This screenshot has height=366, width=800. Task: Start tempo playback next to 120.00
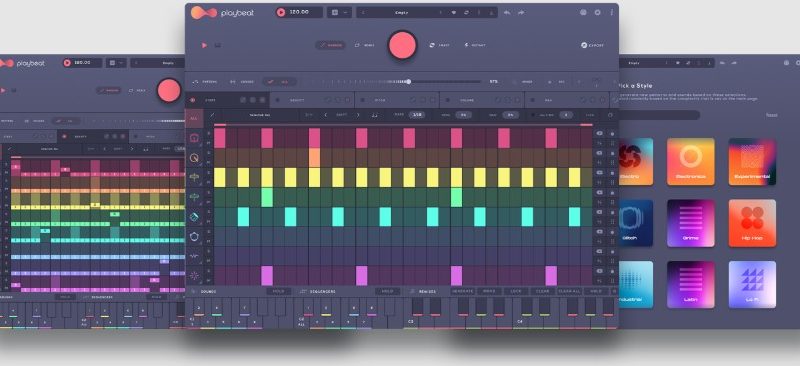coord(281,12)
